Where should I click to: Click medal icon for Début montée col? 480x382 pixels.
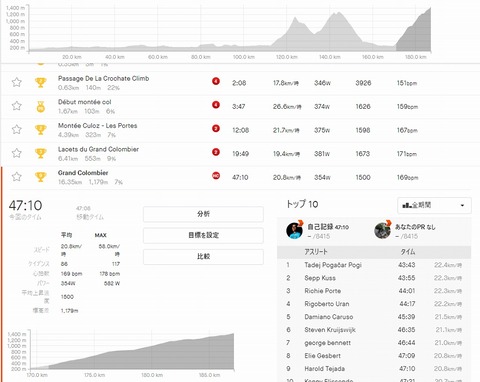coord(40,107)
